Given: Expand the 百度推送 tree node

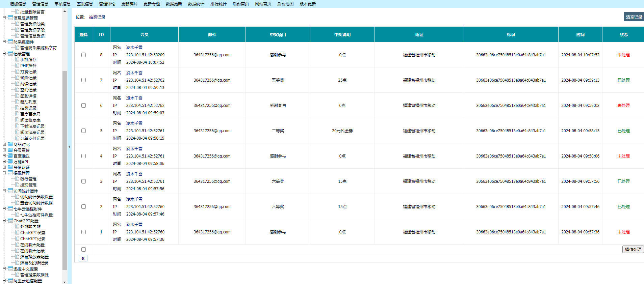Looking at the screenshot, I should (x=4, y=156).
